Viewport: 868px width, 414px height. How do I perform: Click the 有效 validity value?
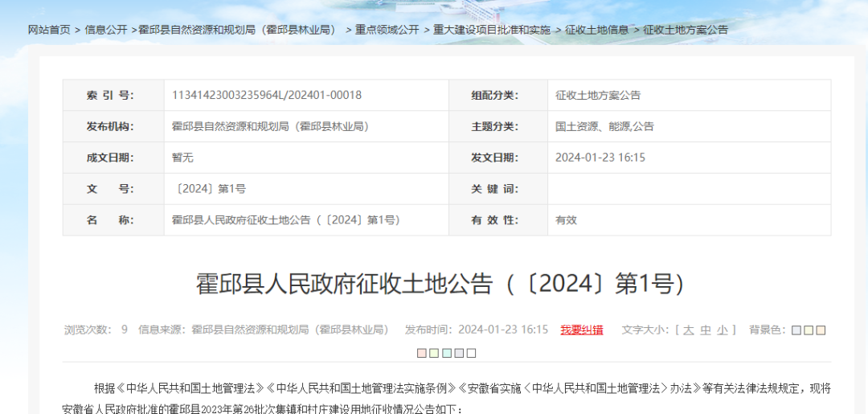(566, 220)
